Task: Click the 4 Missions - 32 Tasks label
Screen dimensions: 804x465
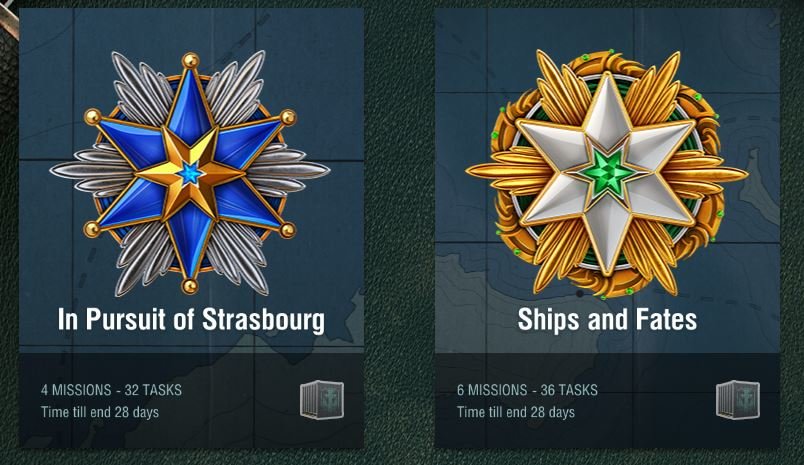Action: 111,390
